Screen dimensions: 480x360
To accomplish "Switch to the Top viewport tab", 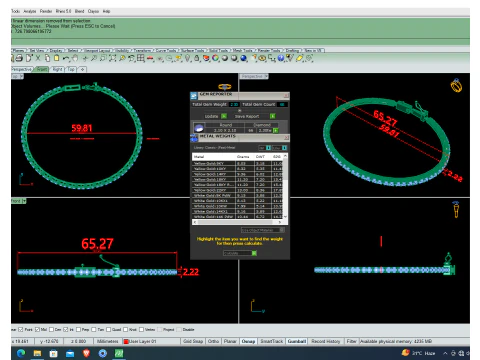I will click(71, 69).
